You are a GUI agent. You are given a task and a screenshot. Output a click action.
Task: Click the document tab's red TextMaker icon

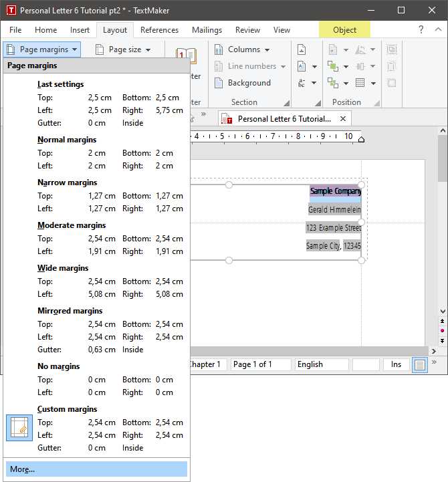click(x=227, y=119)
